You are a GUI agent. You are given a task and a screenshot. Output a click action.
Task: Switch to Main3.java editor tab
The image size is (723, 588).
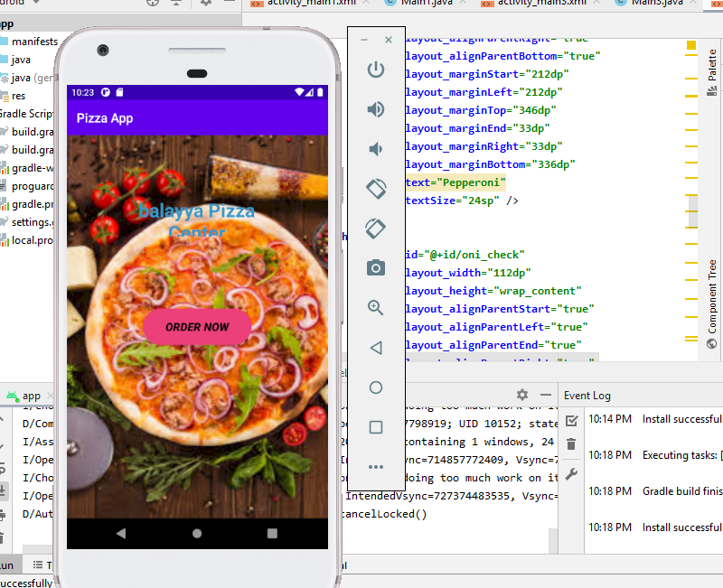[x=657, y=3]
